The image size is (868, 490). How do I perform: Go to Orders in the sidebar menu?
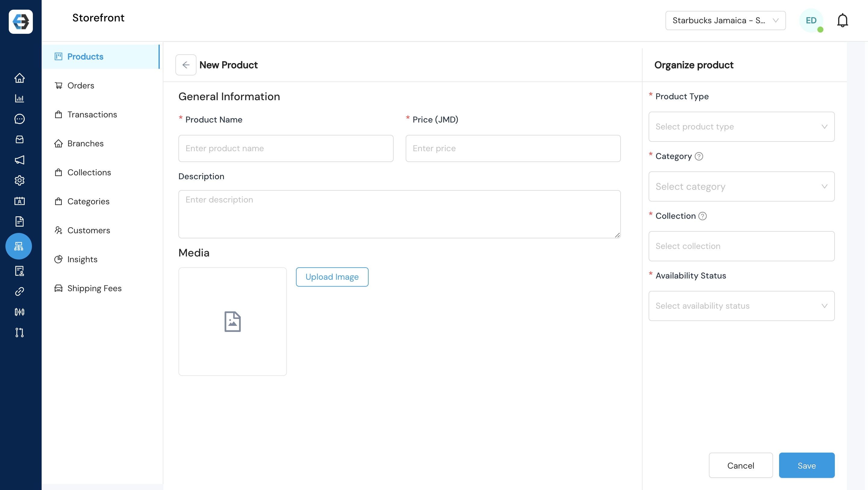point(80,86)
